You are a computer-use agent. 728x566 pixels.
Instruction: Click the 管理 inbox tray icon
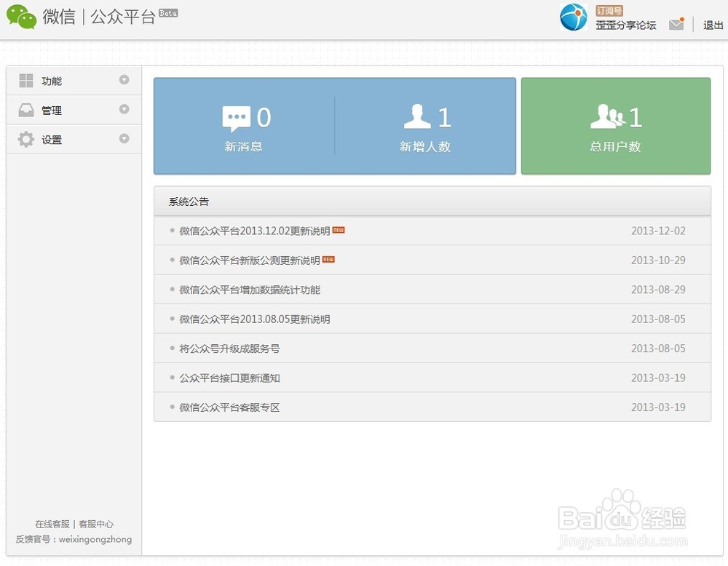(26, 110)
